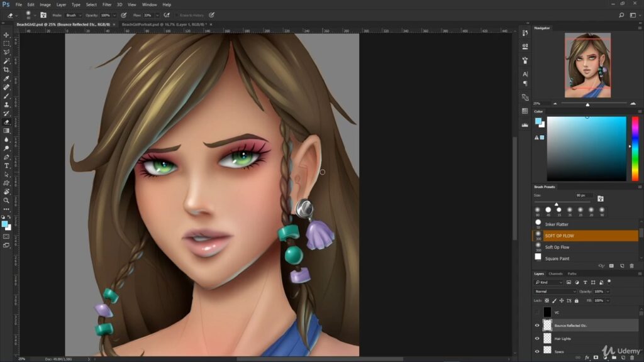This screenshot has width=644, height=362.
Task: Open the Edit Toolbar three-dots button
Action: [x=6, y=209]
